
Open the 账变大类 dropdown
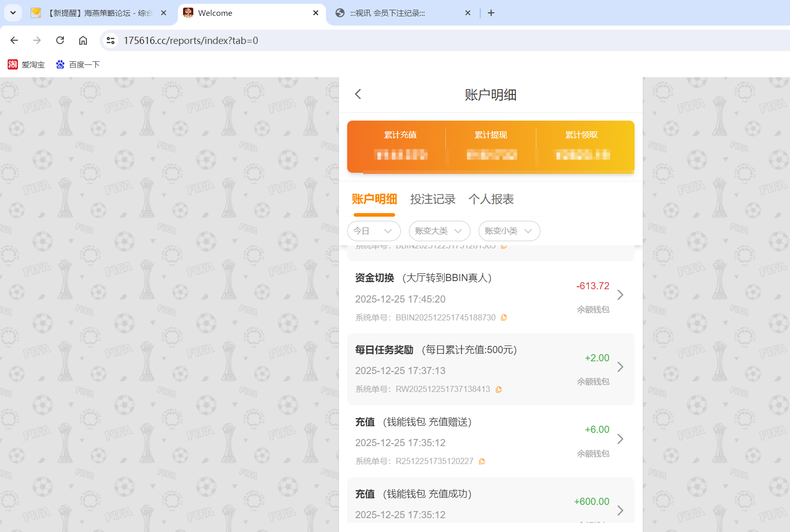click(x=439, y=231)
